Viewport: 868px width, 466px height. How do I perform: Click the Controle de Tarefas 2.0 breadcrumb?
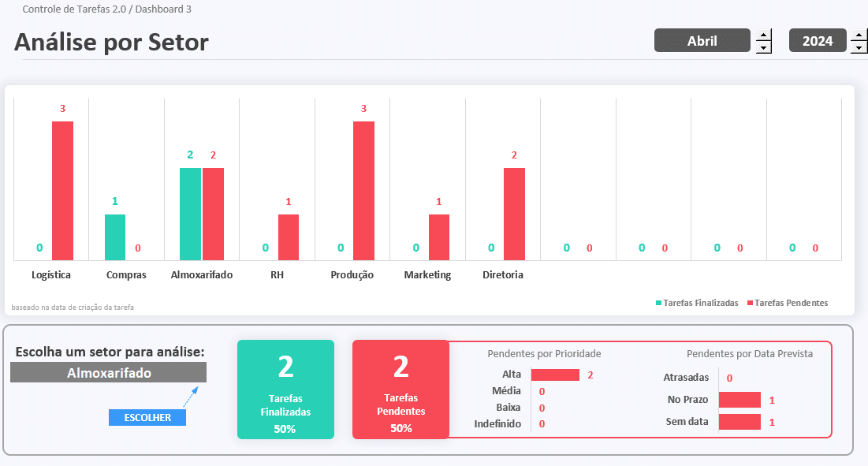pos(74,9)
